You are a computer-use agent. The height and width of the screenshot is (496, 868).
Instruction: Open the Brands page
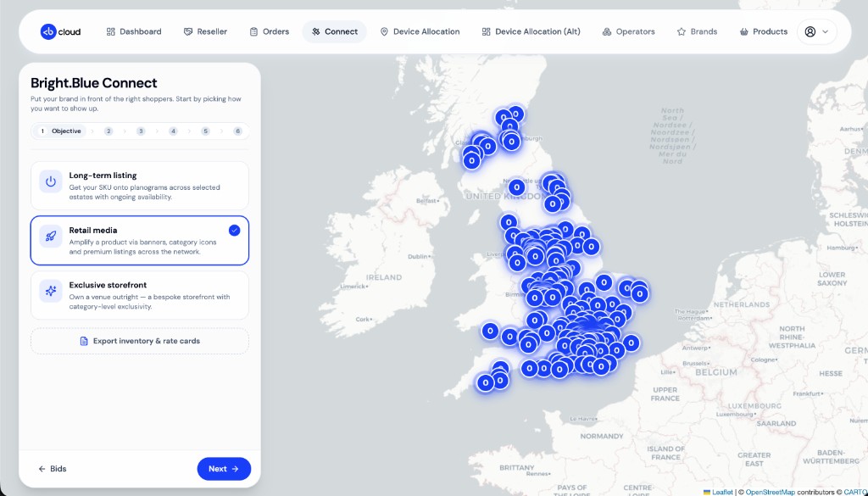click(697, 31)
